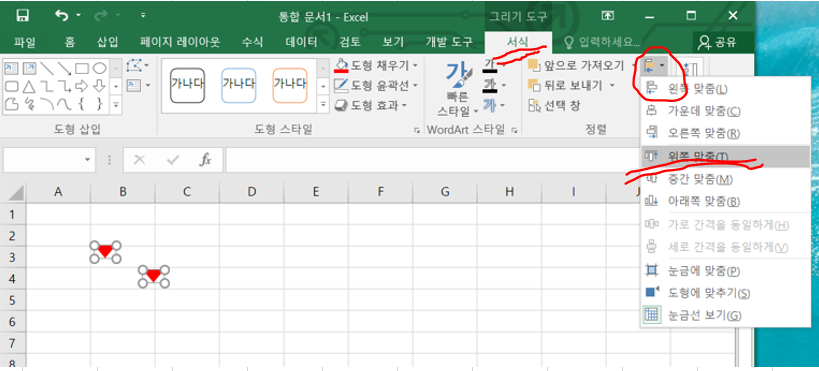
Task: Select the rectangle shape
Action: [82, 68]
